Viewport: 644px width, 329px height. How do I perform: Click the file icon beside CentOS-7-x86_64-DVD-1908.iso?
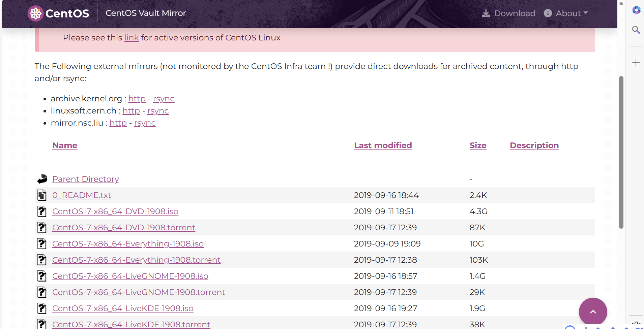pyautogui.click(x=42, y=211)
